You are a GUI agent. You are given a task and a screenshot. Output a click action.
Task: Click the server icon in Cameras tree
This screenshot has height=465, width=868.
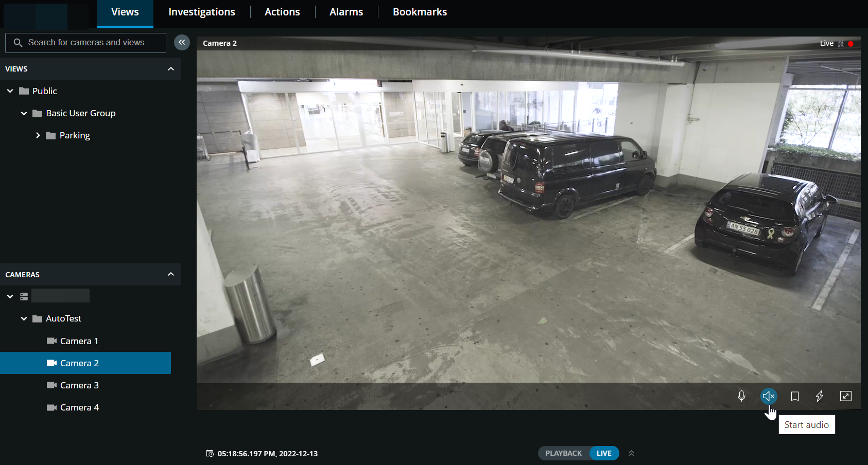tap(24, 297)
